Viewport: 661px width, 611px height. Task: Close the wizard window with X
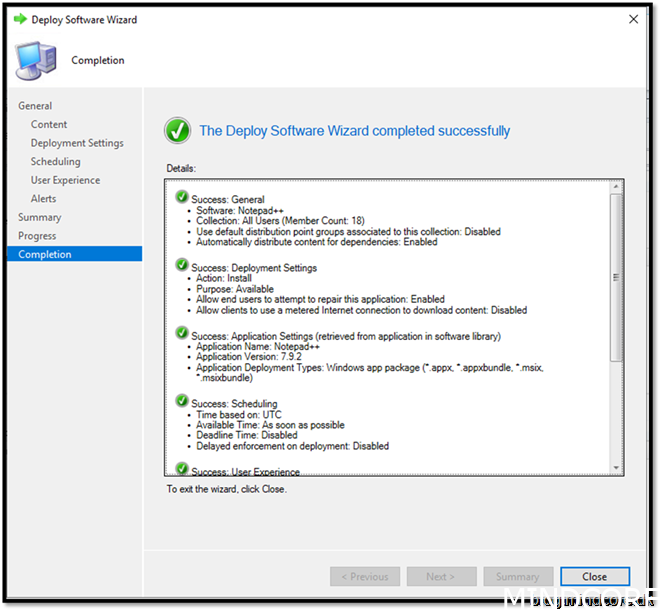tap(633, 19)
